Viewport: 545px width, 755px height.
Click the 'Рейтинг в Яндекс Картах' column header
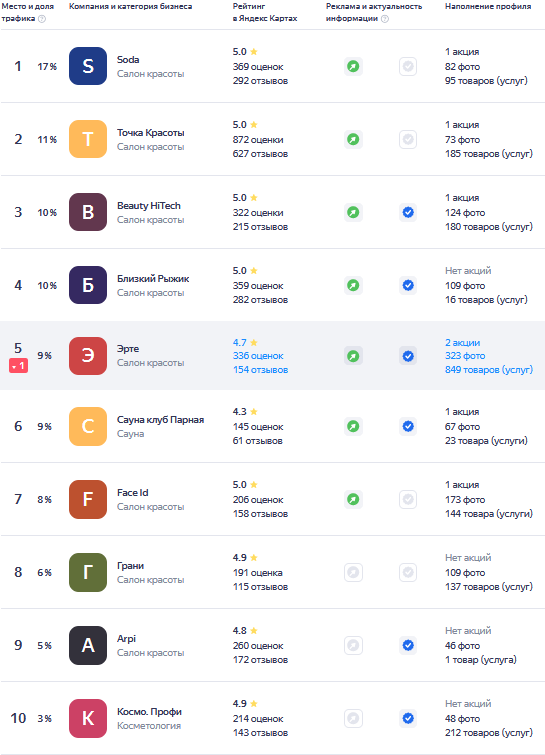click(x=265, y=12)
